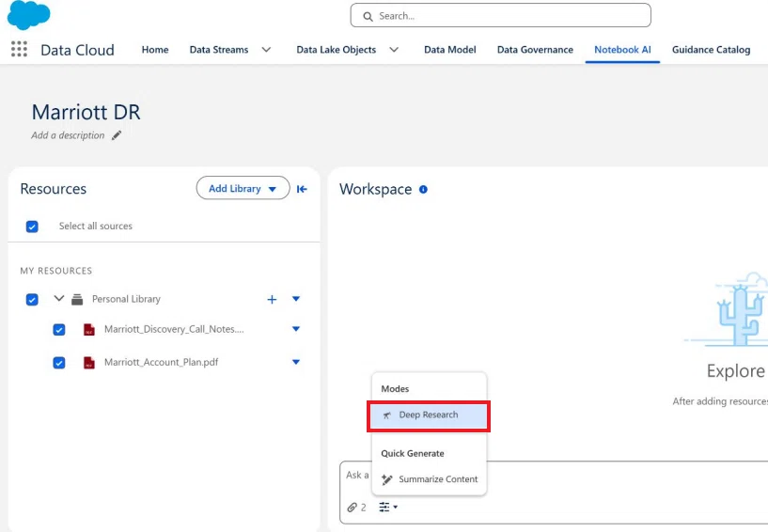Click the Personal Library label
The height and width of the screenshot is (532, 768).
pyautogui.click(x=126, y=299)
